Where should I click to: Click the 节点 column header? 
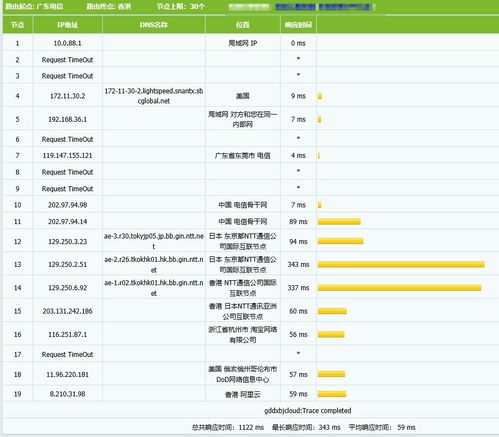(17, 25)
